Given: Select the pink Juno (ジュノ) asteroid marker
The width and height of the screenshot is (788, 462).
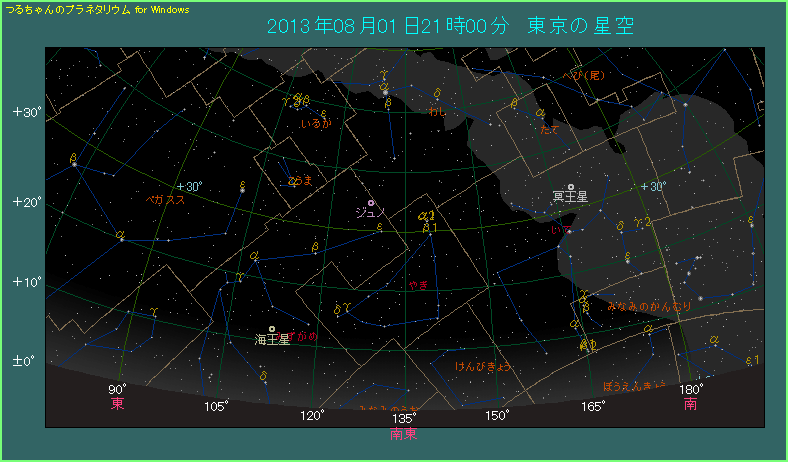Looking at the screenshot, I should (370, 203).
